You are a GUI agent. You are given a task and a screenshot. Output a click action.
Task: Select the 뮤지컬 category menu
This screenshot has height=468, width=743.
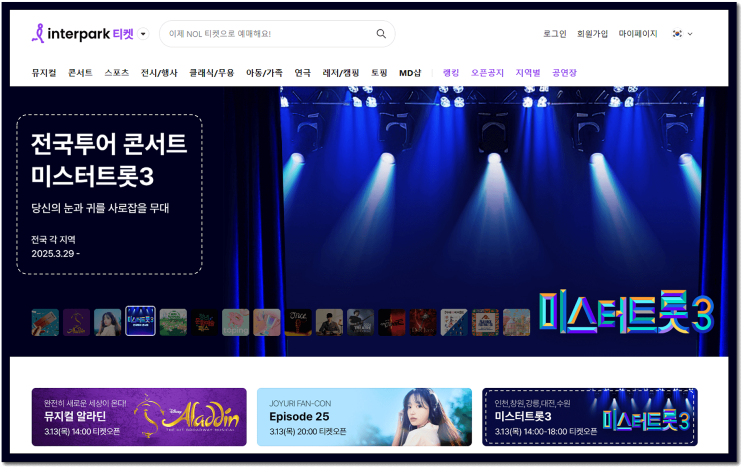[x=44, y=72]
